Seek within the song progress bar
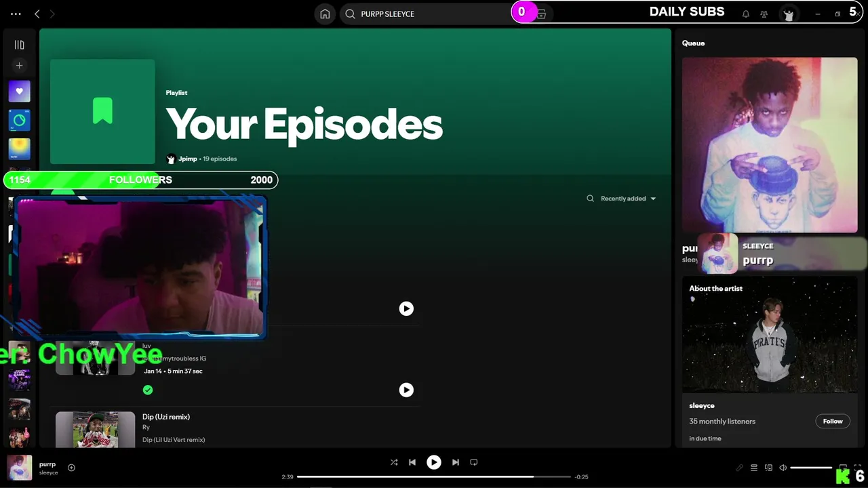 click(434, 477)
